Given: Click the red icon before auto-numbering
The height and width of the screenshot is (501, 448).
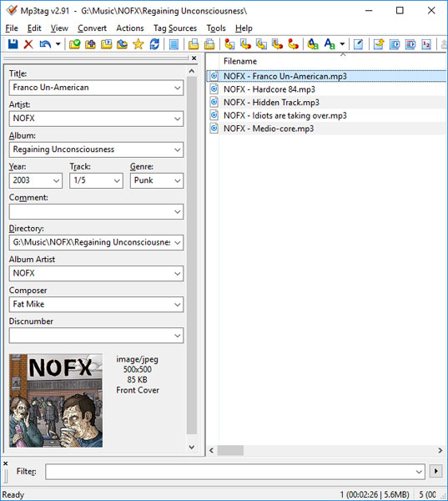Looking at the screenshot, I should (x=410, y=44).
